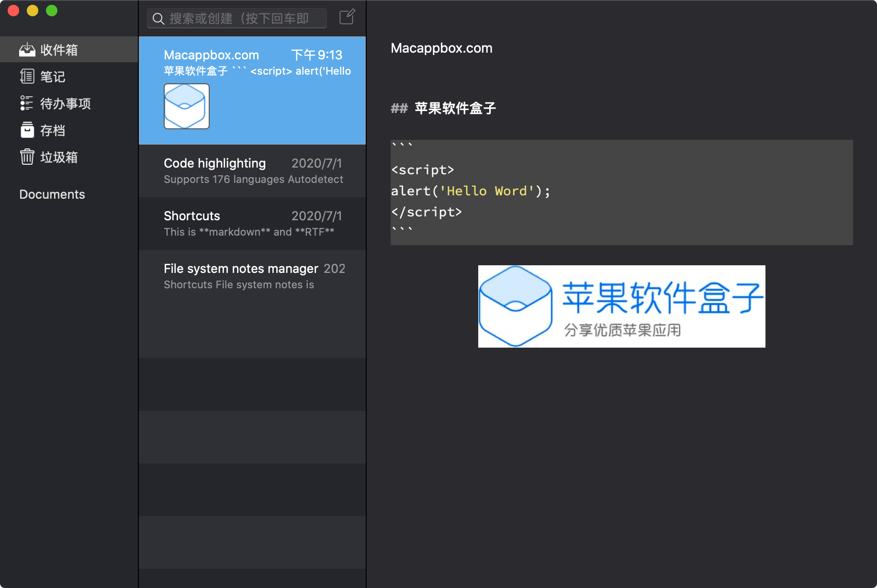Click the alert('Hello Word'); code line

[471, 191]
